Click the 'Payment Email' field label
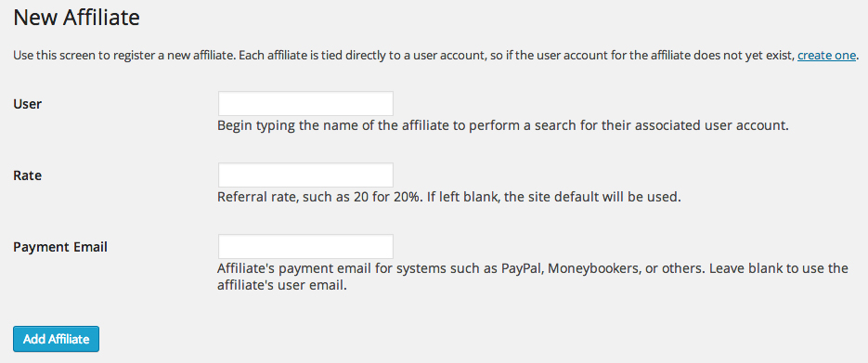Image resolution: width=868 pixels, height=363 pixels. pos(60,247)
